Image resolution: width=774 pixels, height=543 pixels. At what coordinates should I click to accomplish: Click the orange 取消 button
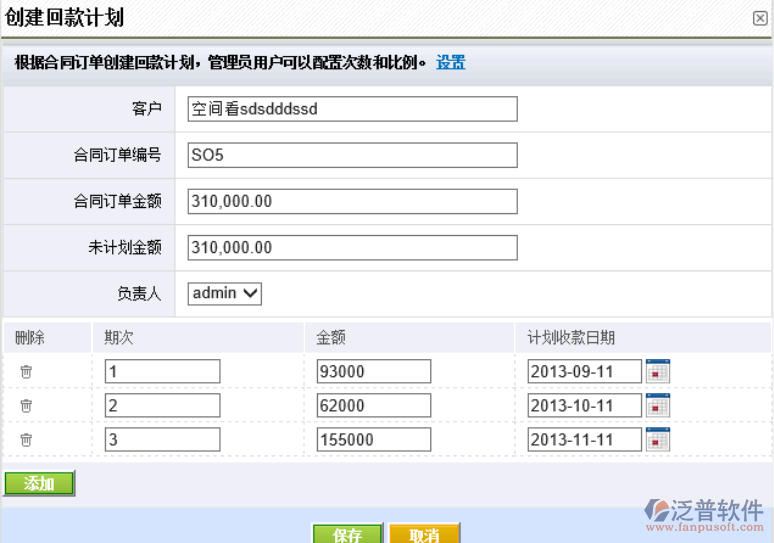(x=424, y=534)
